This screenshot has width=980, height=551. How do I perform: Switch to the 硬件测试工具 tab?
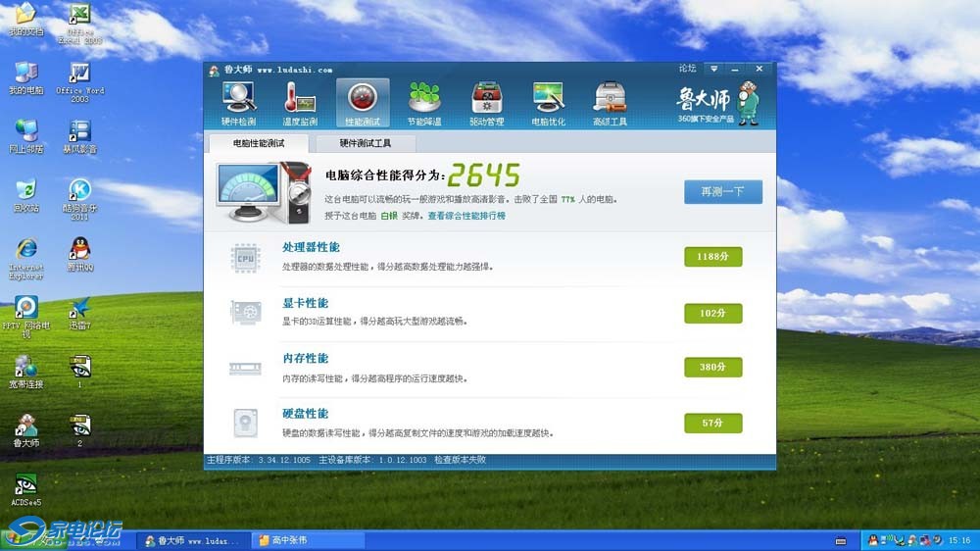coord(365,143)
